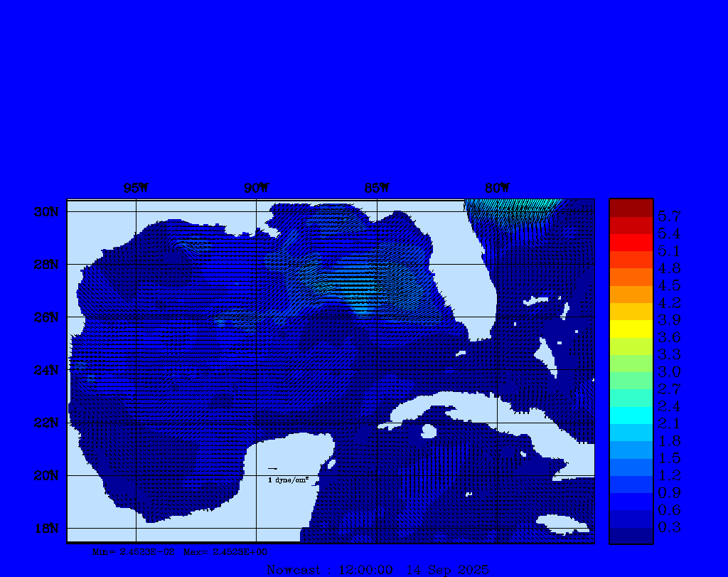Select the 18N latitude label
Screen dimensions: 728x577
(x=45, y=528)
